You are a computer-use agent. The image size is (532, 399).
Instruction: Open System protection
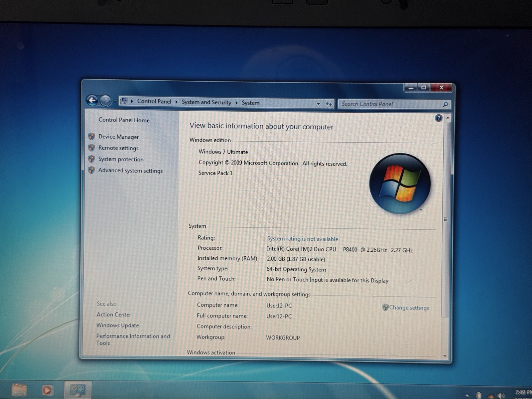[x=121, y=159]
